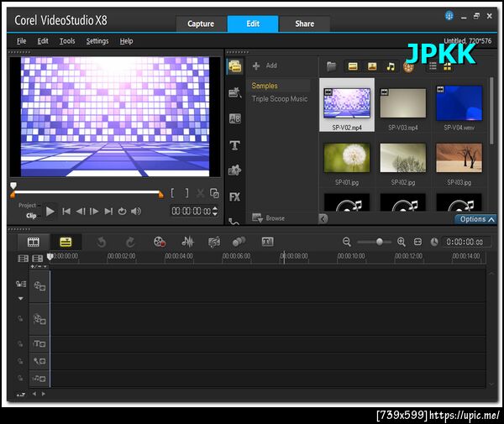Click the preview scrubber playhead
The image size is (504, 424).
pos(13,186)
